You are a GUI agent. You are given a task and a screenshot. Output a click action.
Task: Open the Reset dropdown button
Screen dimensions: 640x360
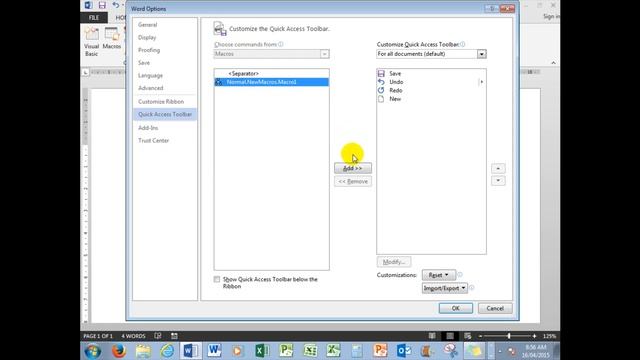click(x=439, y=275)
